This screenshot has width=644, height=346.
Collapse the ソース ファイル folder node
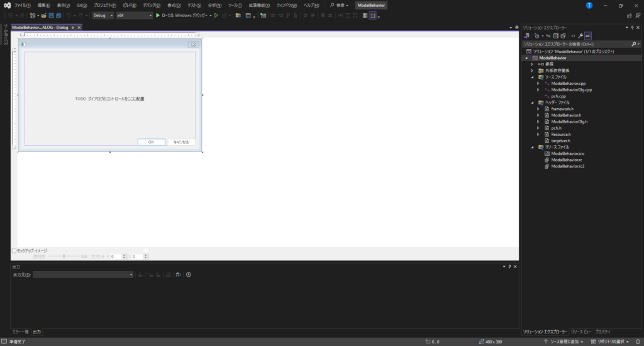pyautogui.click(x=532, y=77)
